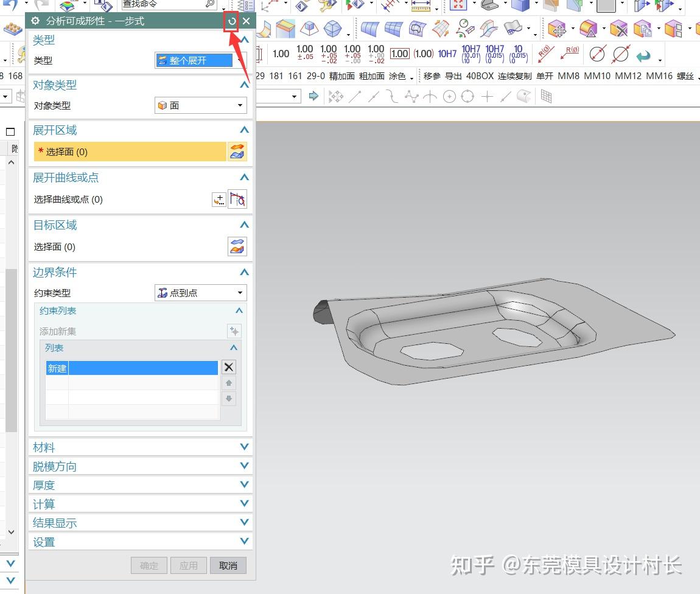Viewport: 700px width, 594px height.
Task: Expand the 材料 section
Action: tap(243, 447)
